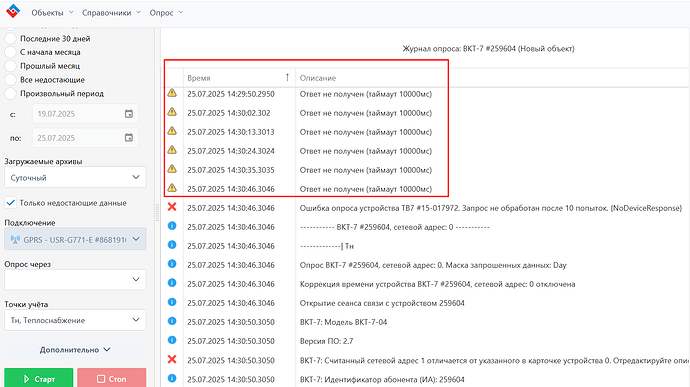Click error icon for Считанный сетевой адрес row
Screen dimensions: 690x387
(172, 359)
